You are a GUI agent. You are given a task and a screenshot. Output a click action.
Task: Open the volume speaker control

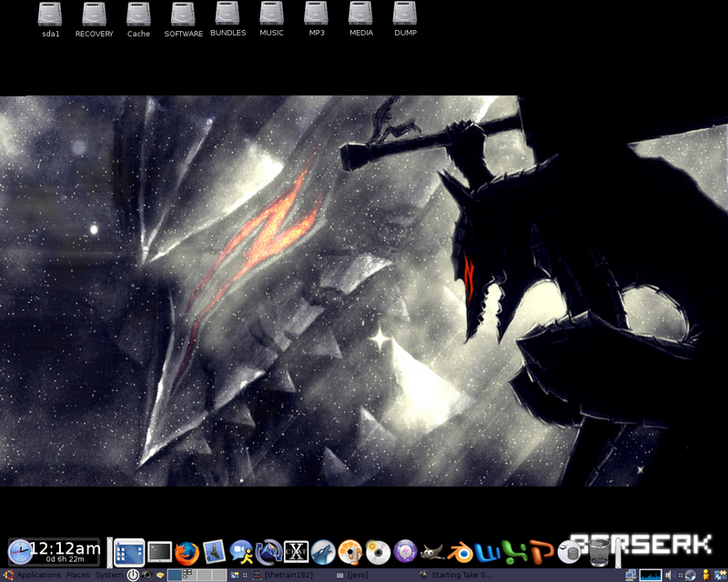pyautogui.click(x=669, y=576)
